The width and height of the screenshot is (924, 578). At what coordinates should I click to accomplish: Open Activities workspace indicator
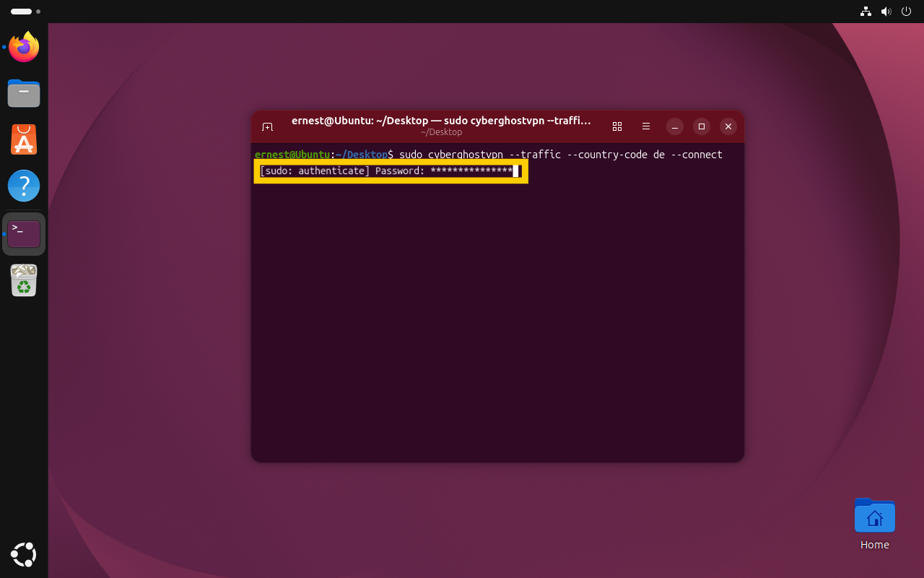[x=25, y=12]
